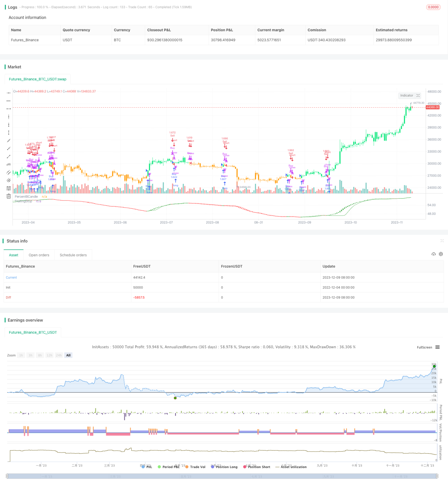Select the diagonal straight line tool

9,140
